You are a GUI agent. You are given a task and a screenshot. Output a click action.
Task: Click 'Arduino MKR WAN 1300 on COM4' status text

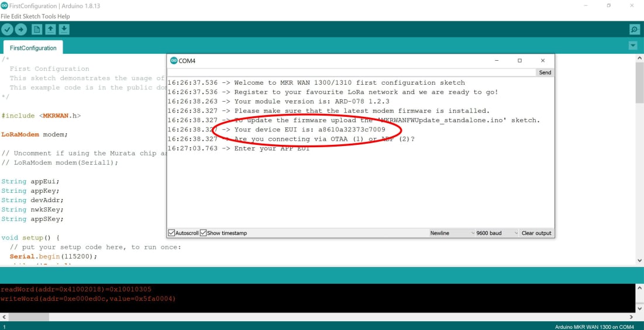point(594,326)
